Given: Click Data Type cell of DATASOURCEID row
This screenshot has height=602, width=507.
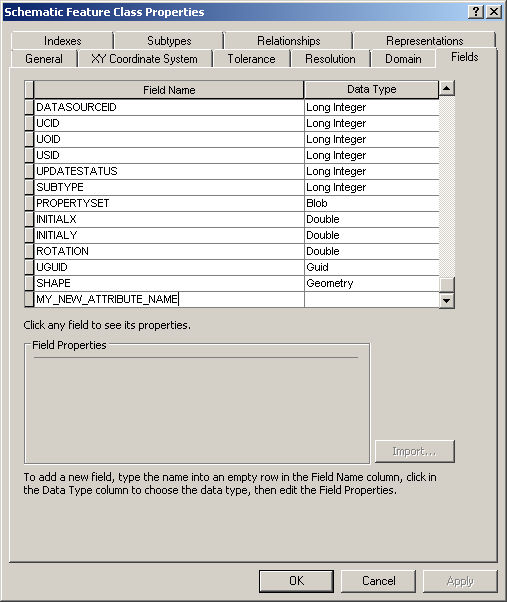Looking at the screenshot, I should (x=372, y=107).
